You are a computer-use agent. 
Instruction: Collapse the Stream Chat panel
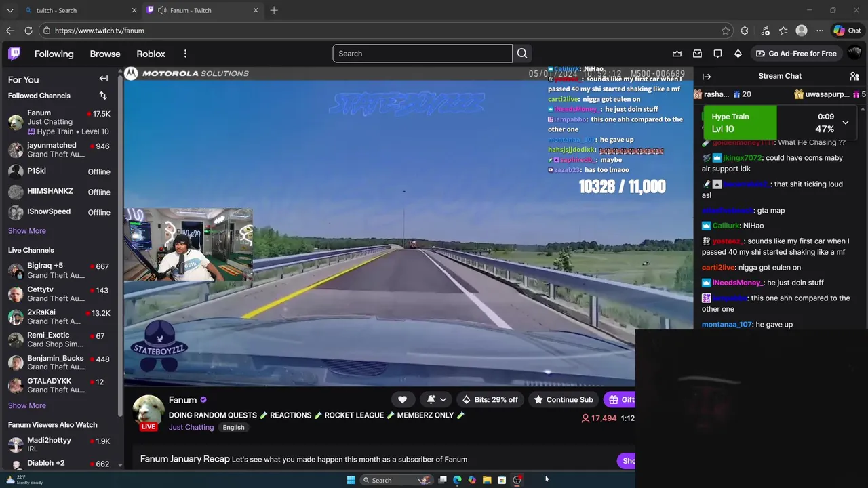click(x=707, y=77)
